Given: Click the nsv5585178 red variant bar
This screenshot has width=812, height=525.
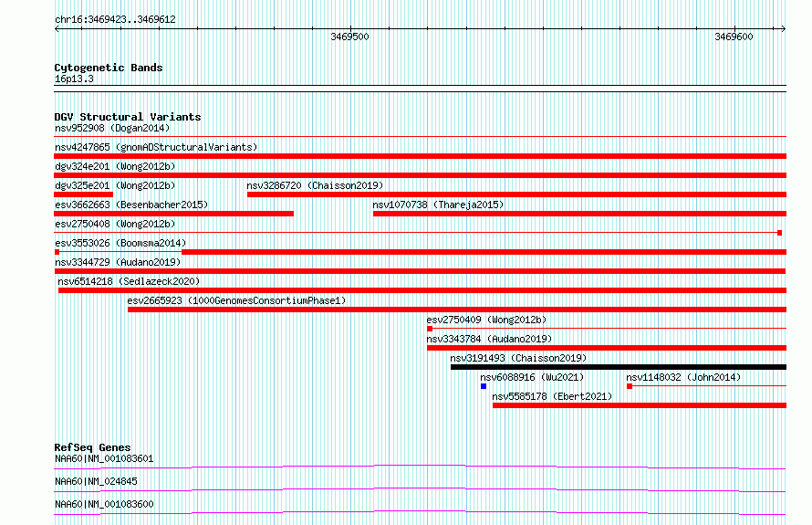Looking at the screenshot, I should (x=640, y=405).
